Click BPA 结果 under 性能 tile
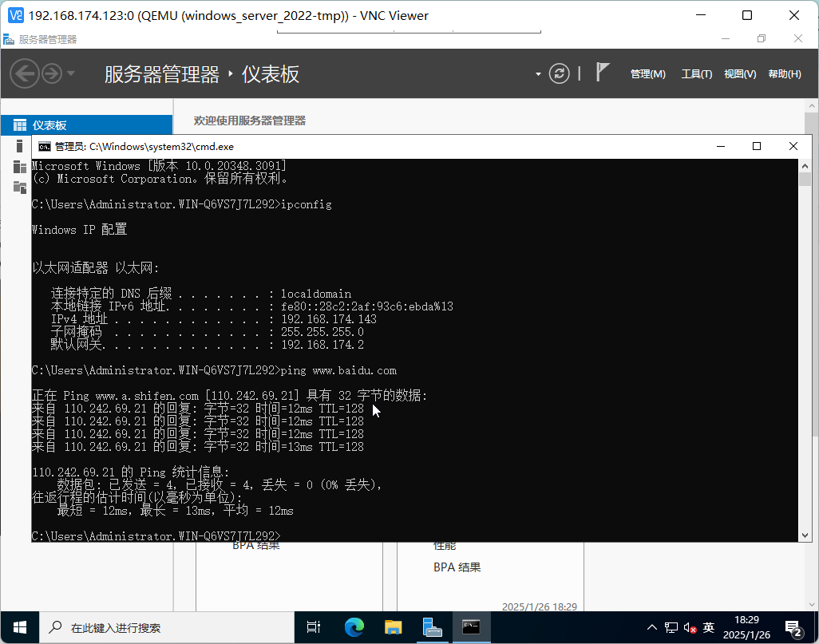The image size is (819, 644). click(457, 567)
